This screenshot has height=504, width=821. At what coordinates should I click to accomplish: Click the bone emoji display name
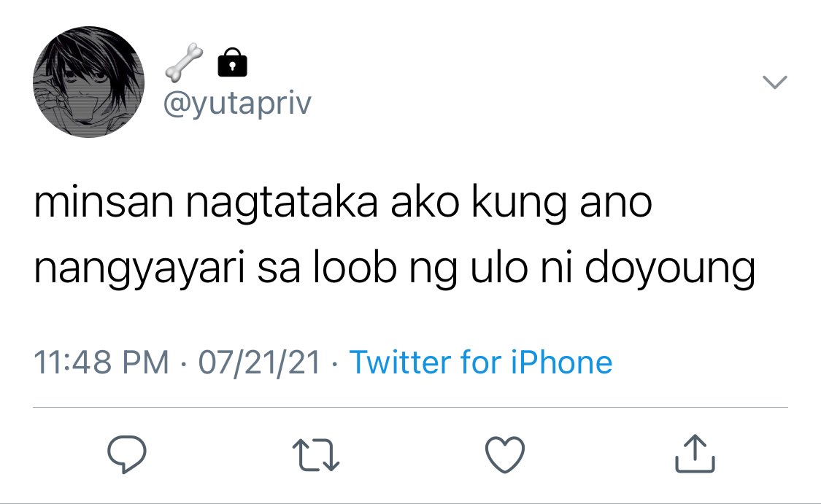(184, 63)
